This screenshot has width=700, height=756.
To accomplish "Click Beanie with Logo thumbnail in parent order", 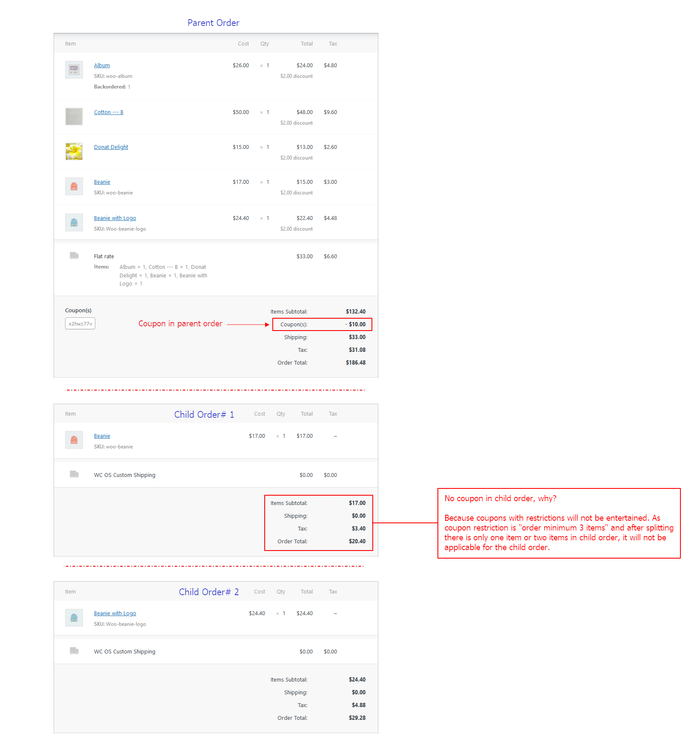I will [x=74, y=223].
